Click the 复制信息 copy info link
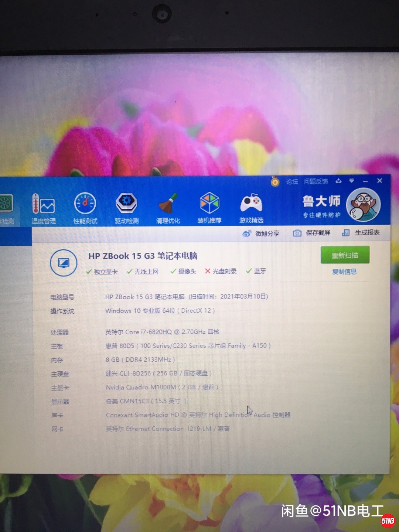399x532 pixels. (x=344, y=272)
